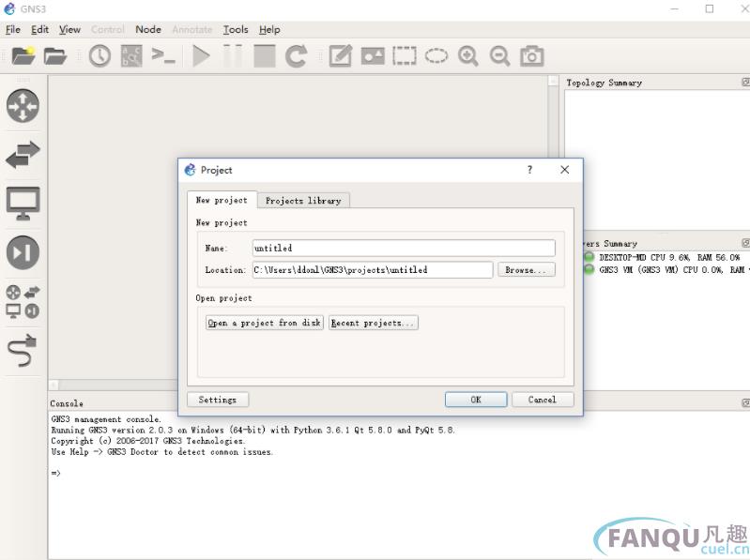Image resolution: width=750 pixels, height=560 pixels.
Task: Click the GNS3 VM server status indicator
Action: (589, 269)
